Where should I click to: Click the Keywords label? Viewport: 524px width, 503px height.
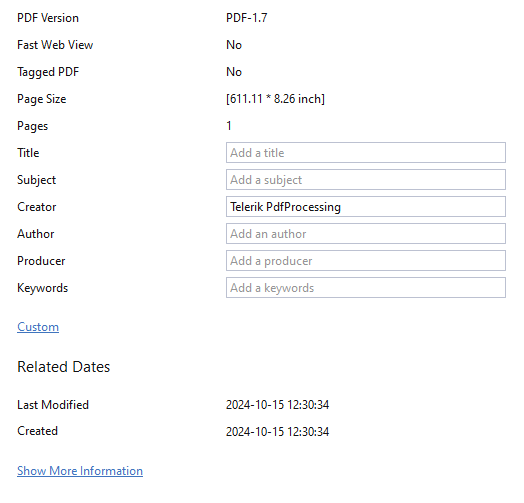(42, 288)
